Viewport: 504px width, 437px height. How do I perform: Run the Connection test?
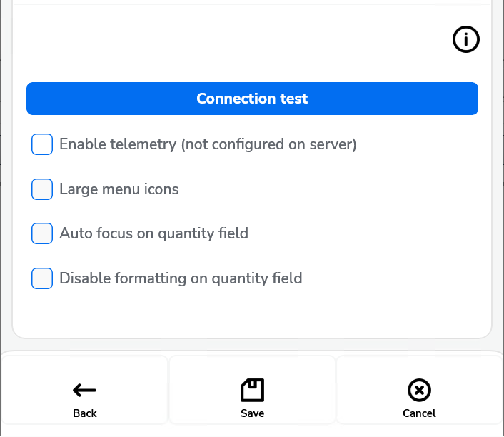(252, 99)
